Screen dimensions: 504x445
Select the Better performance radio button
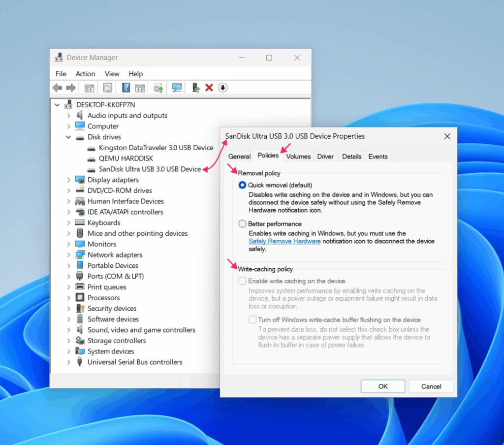242,223
